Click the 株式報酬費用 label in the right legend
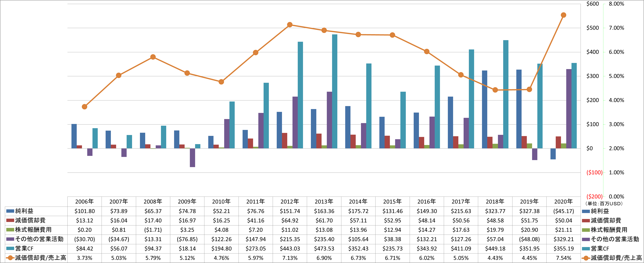The width and height of the screenshot is (644, 263). [x=609, y=230]
